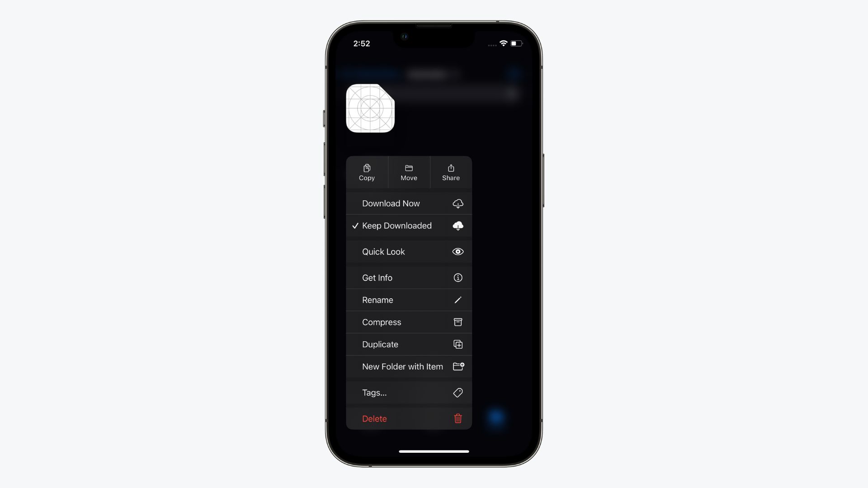Toggle the Quick Look visibility eye
Viewport: 868px width, 488px height.
[x=458, y=251]
